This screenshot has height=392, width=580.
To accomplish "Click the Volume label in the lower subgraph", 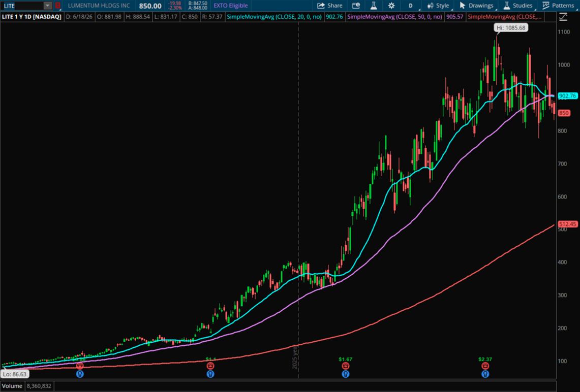I will pyautogui.click(x=12, y=386).
